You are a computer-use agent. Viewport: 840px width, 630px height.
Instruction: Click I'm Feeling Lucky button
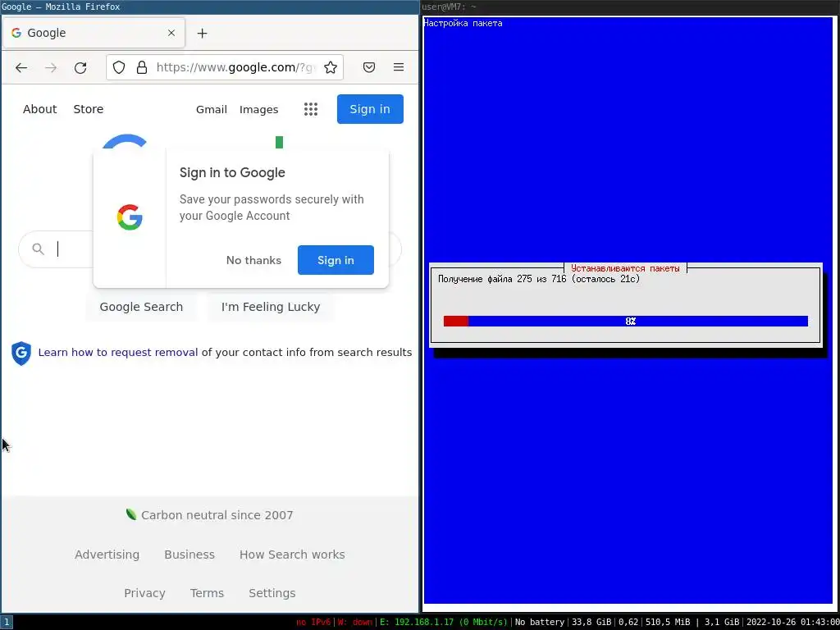[x=271, y=307]
